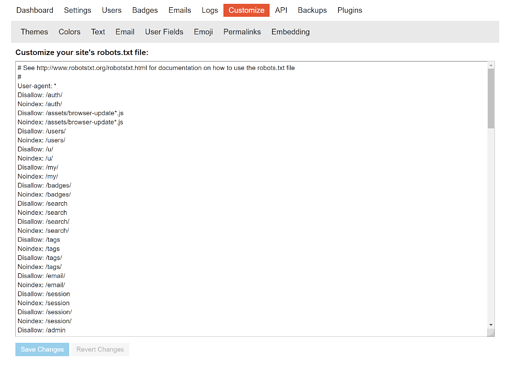Open the Email customization sub-tab
Viewport: 517px width, 371px height.
tap(125, 32)
